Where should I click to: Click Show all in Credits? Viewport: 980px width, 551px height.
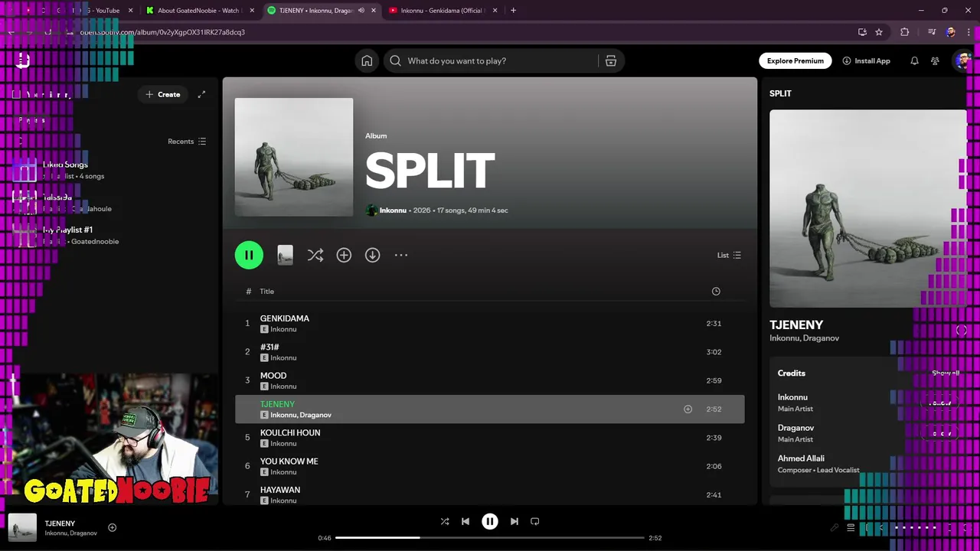pos(946,373)
